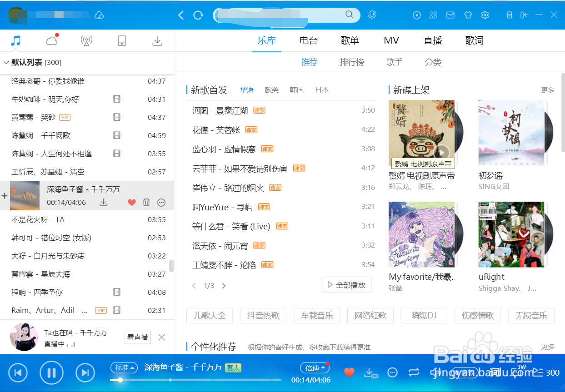Image resolution: width=565 pixels, height=392 pixels.
Task: Open the 标准 audio quality dropdown
Action: click(124, 367)
